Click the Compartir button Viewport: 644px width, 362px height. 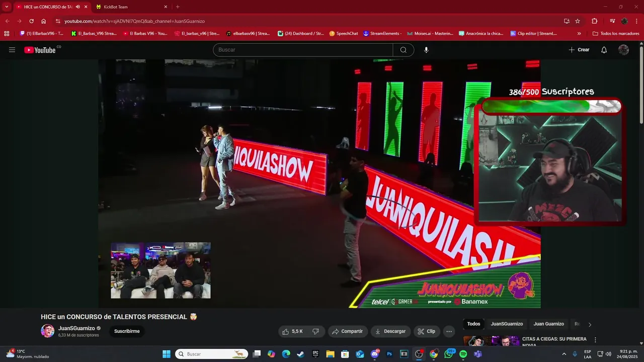click(348, 331)
